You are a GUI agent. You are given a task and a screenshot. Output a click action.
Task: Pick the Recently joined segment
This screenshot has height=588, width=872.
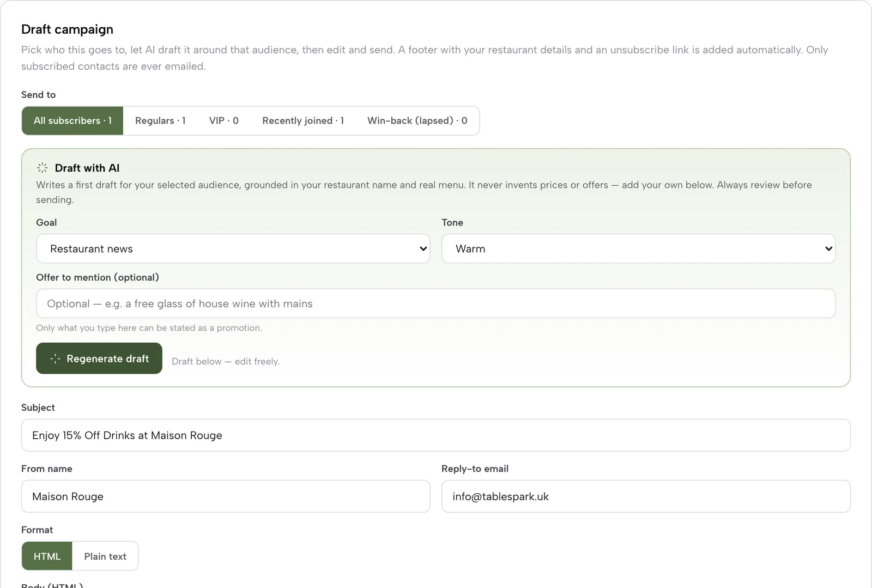point(303,120)
